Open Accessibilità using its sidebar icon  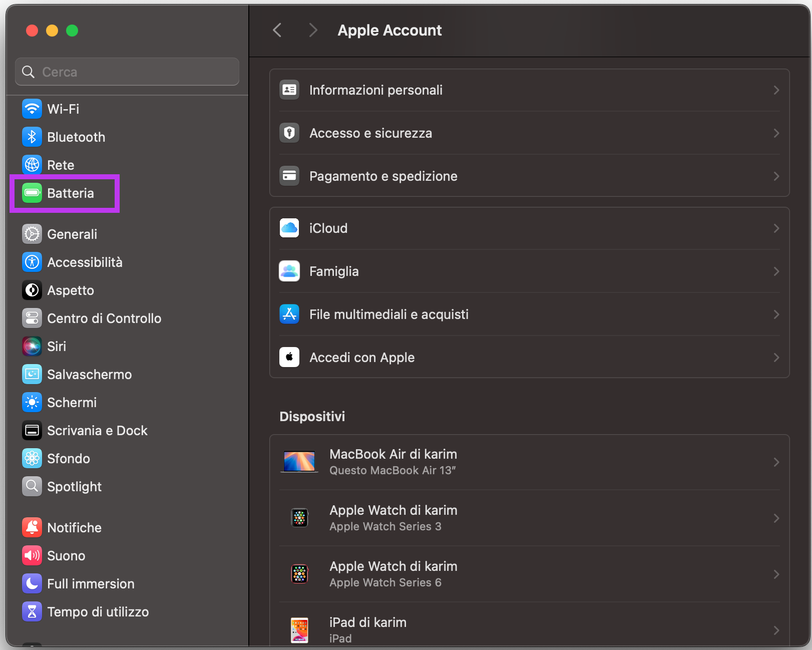pos(32,262)
